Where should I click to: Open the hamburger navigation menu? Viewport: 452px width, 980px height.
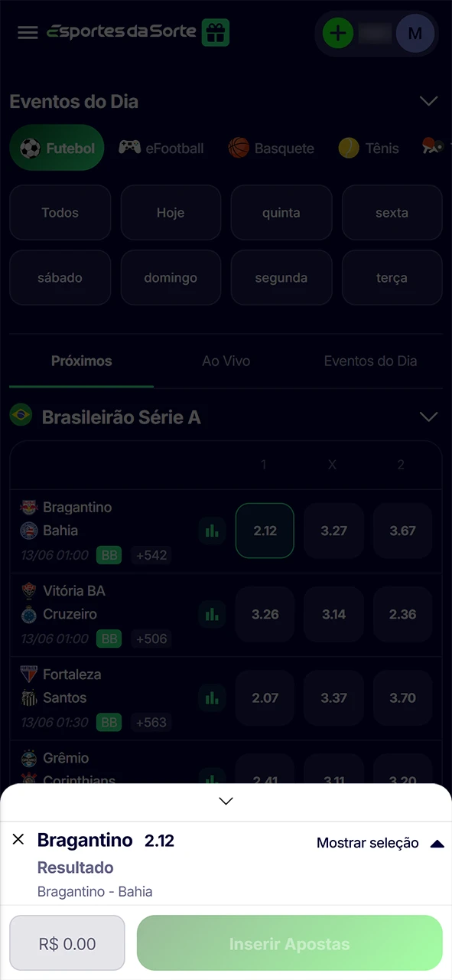click(28, 33)
